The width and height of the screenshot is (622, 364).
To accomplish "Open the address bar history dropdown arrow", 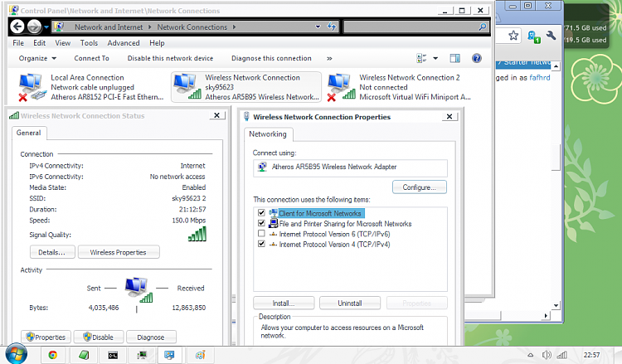I will pyautogui.click(x=318, y=27).
